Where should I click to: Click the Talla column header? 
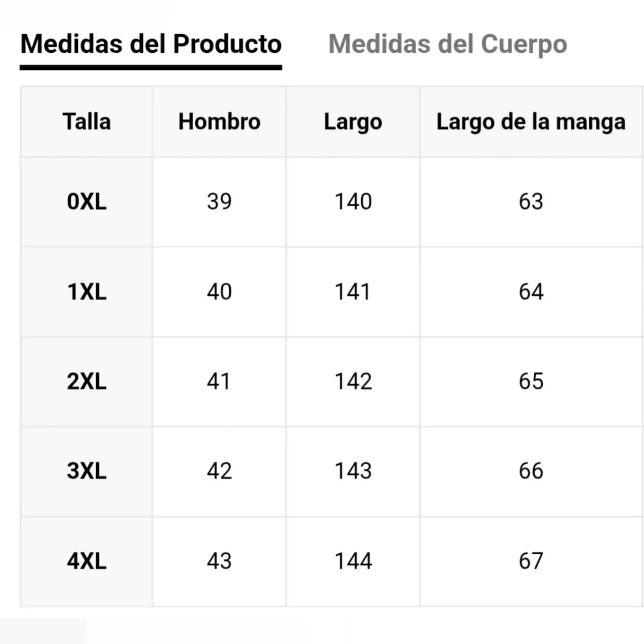[87, 121]
